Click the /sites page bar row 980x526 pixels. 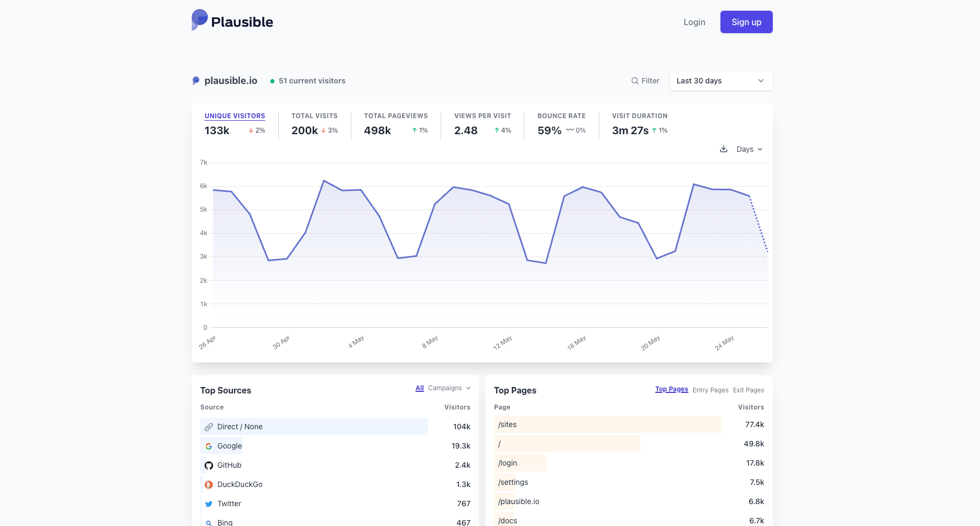(629, 424)
